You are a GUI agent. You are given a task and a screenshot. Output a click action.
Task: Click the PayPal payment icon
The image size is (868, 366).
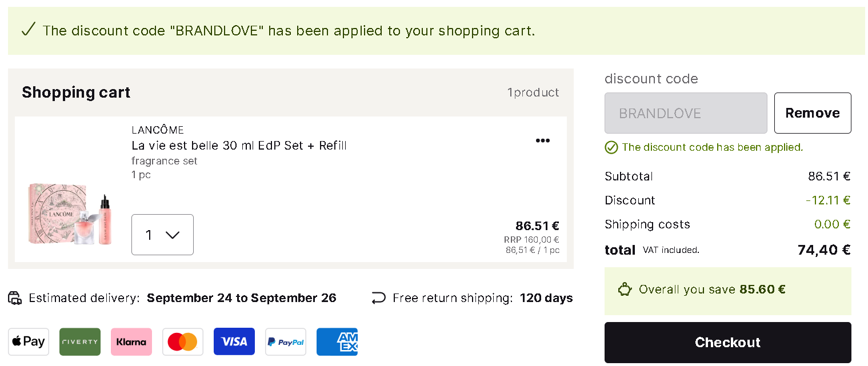click(x=286, y=341)
